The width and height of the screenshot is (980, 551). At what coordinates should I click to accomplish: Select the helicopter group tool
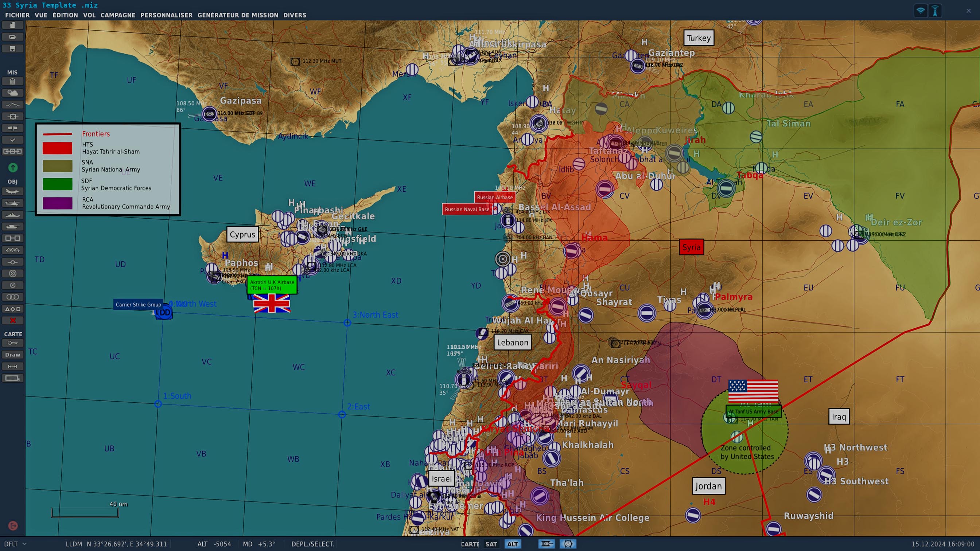click(x=12, y=203)
